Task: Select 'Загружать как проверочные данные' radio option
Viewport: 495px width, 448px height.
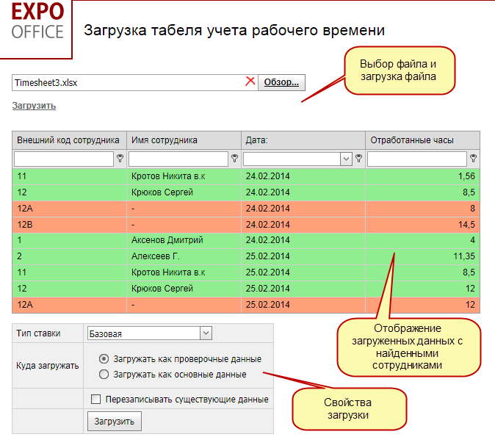Action: coord(104,359)
